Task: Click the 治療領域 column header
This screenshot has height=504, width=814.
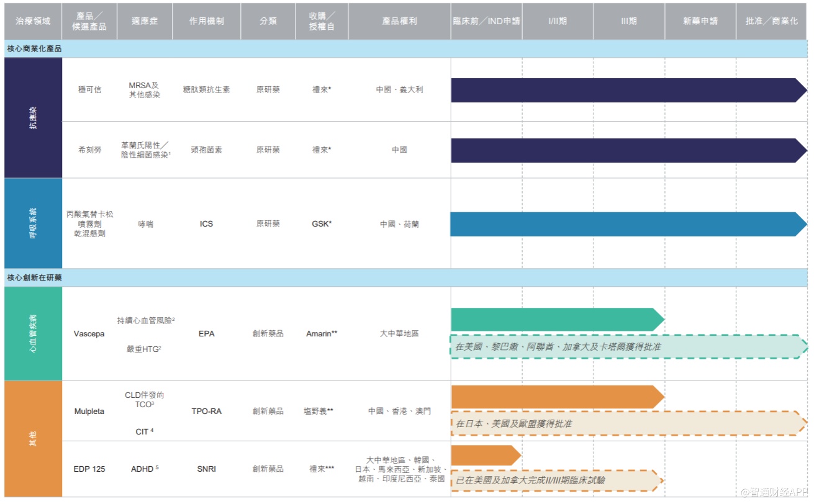Action: pyautogui.click(x=33, y=21)
